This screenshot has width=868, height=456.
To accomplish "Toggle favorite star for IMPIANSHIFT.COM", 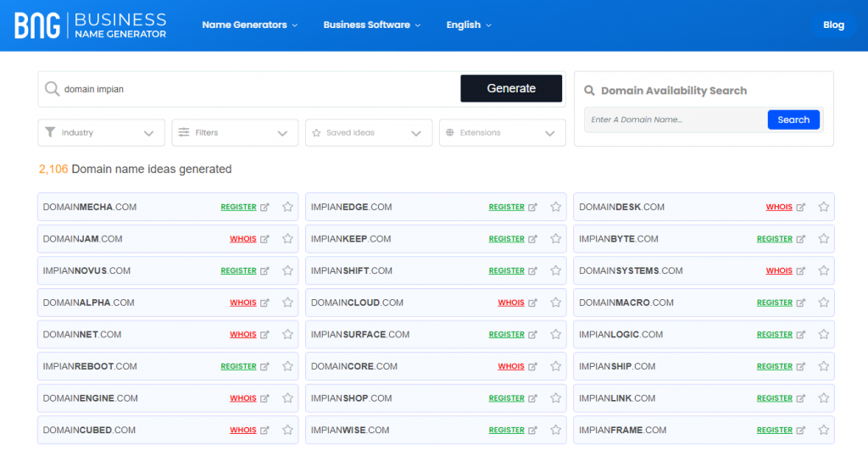I will tap(555, 271).
